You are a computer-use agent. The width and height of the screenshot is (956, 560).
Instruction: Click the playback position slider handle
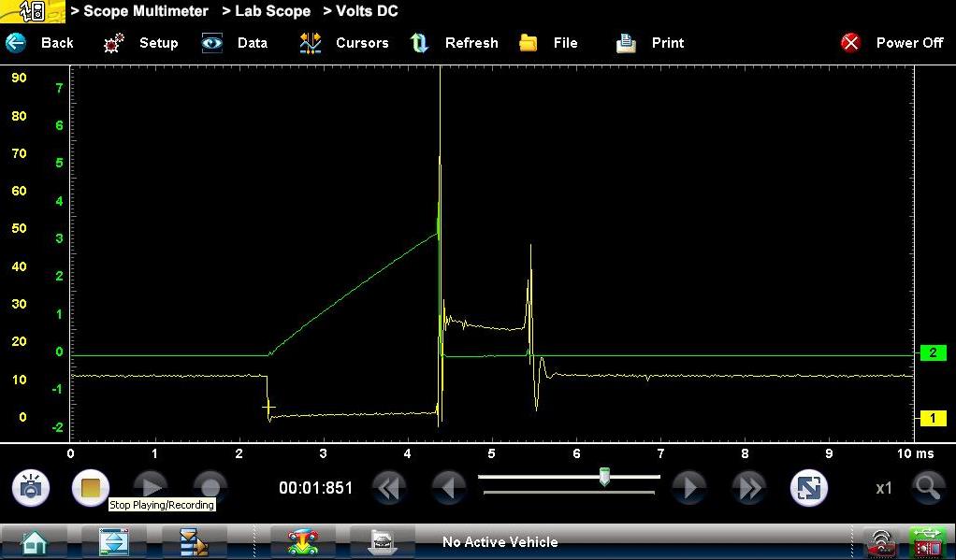click(x=605, y=477)
